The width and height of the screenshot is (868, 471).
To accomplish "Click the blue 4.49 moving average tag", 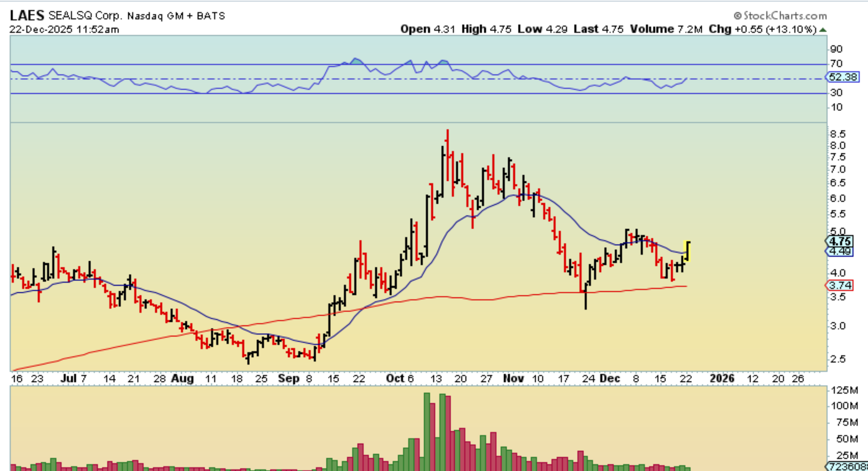I will (840, 251).
